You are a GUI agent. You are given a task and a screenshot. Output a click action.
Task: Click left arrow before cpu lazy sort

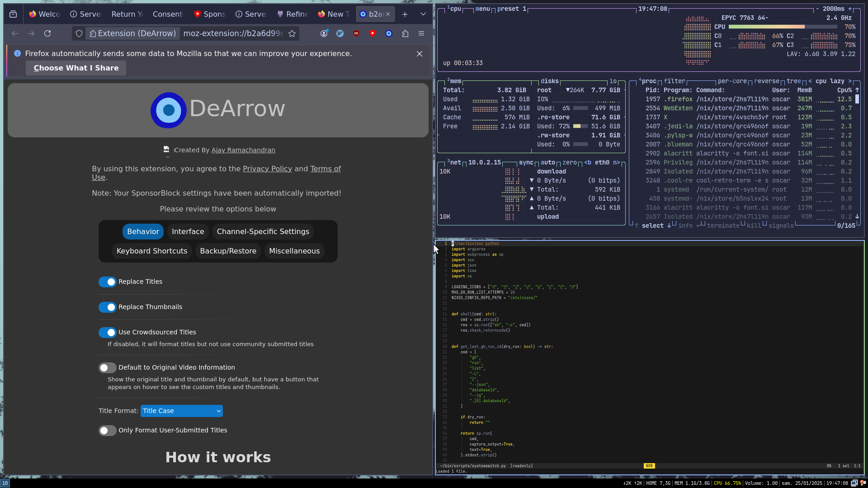click(810, 81)
